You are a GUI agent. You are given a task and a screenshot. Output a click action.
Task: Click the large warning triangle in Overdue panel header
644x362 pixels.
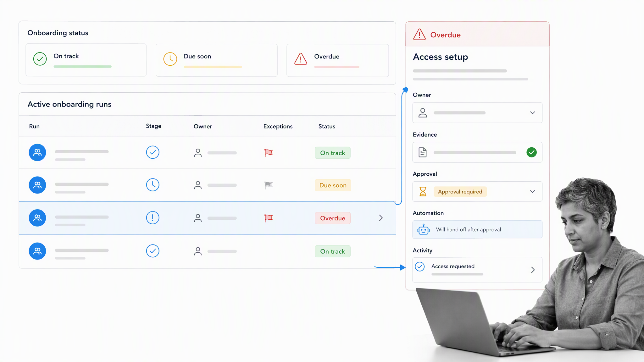click(x=419, y=35)
